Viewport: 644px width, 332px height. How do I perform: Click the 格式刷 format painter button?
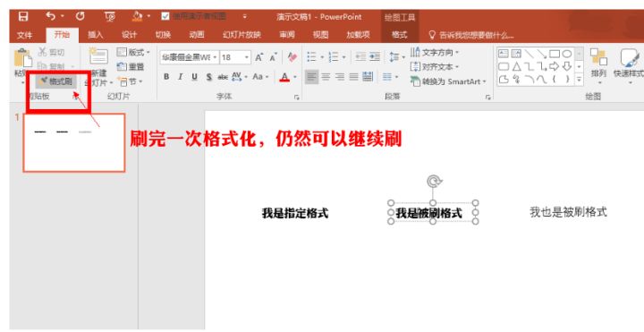56,81
